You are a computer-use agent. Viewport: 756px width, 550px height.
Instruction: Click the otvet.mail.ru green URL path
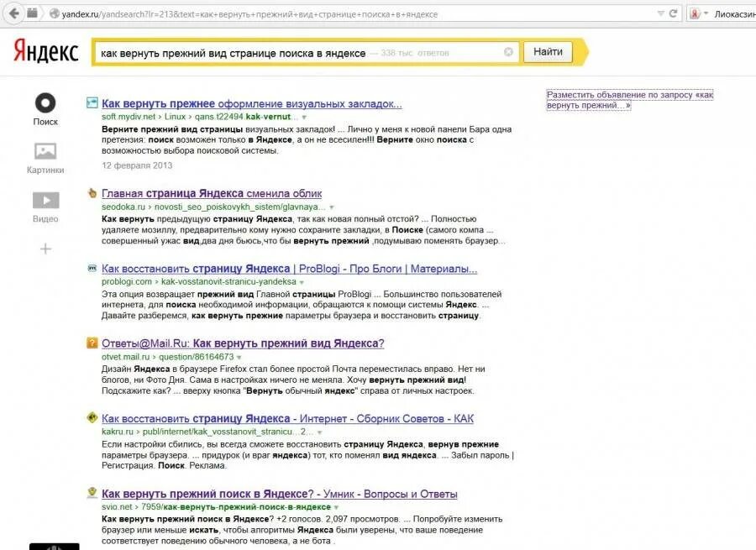point(168,357)
